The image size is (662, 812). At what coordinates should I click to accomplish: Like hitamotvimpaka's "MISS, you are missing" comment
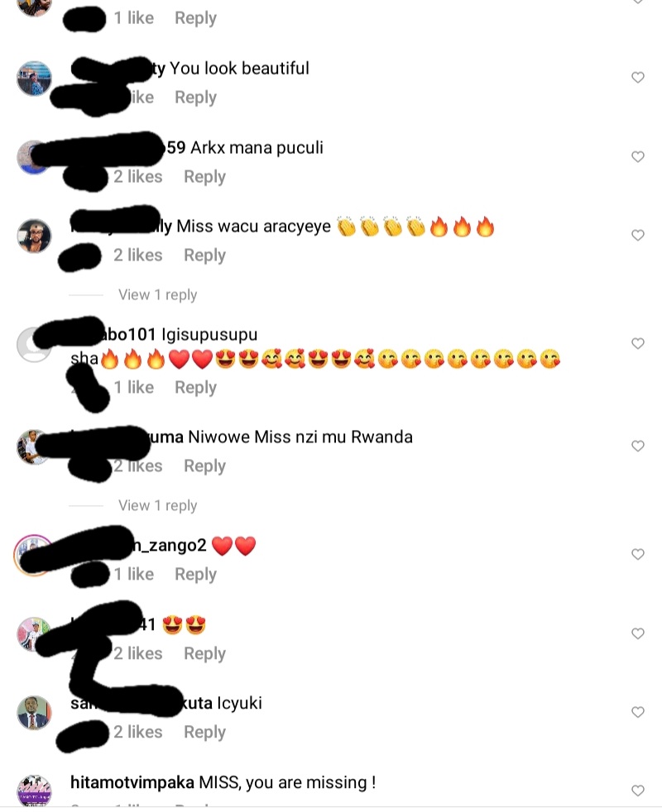coord(637,791)
